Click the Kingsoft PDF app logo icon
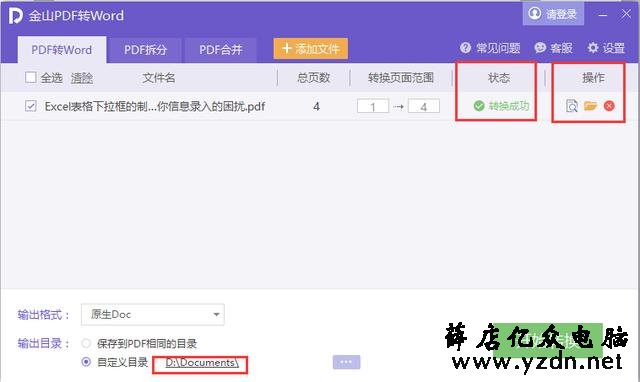640x382 pixels. (x=15, y=16)
